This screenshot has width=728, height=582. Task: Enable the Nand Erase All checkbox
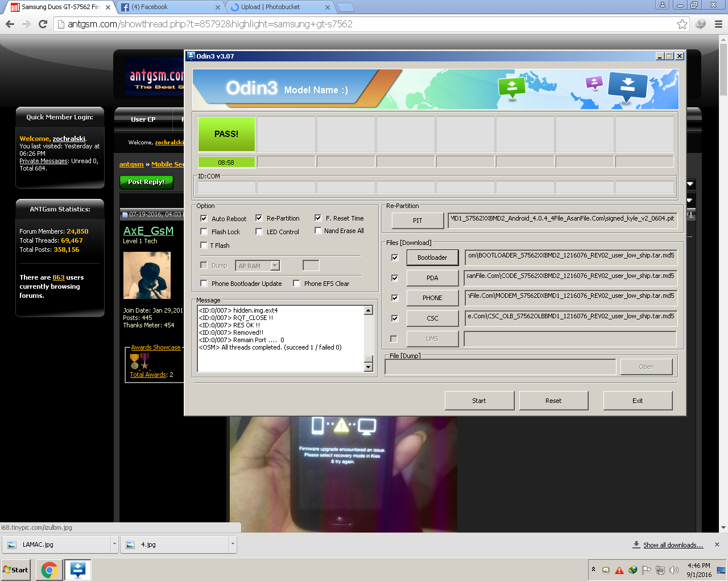[x=318, y=231]
